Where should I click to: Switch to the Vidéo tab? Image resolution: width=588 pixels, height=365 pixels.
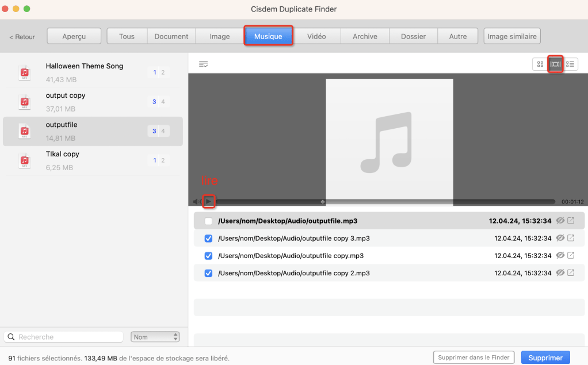316,36
